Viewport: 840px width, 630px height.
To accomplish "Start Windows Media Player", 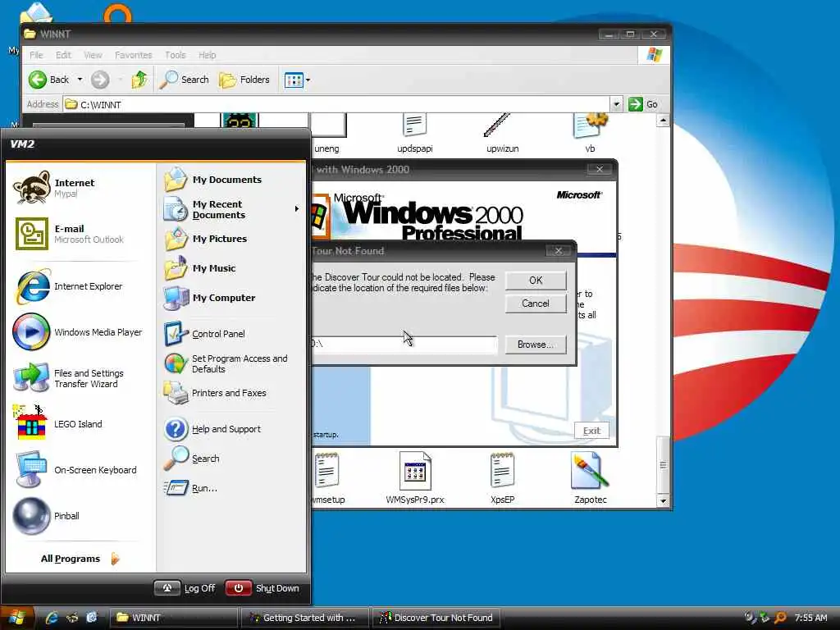I will [x=78, y=332].
